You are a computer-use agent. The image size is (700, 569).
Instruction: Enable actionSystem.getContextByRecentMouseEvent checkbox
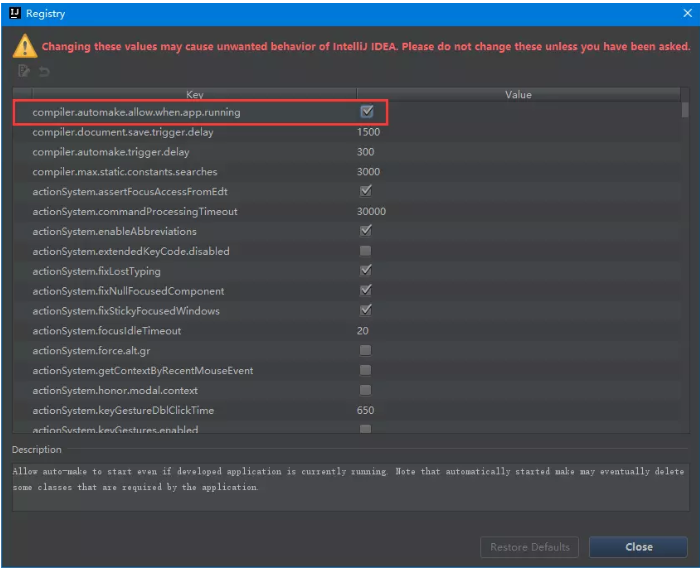pos(365,370)
